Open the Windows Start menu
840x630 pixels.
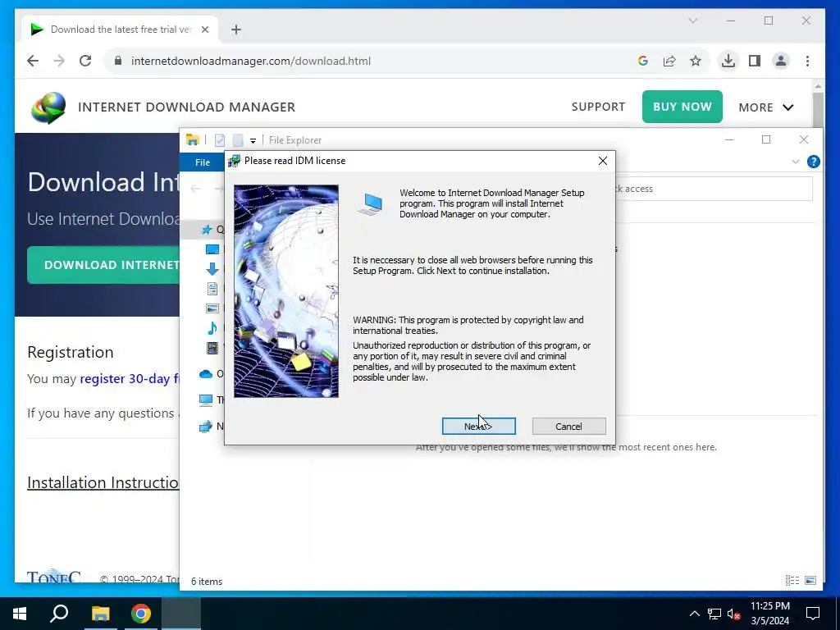pyautogui.click(x=20, y=614)
